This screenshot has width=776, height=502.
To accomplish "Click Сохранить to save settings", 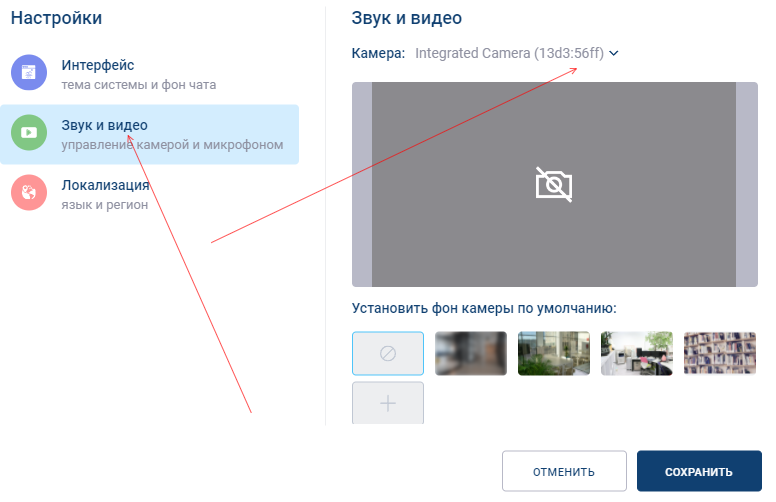I will tap(699, 471).
